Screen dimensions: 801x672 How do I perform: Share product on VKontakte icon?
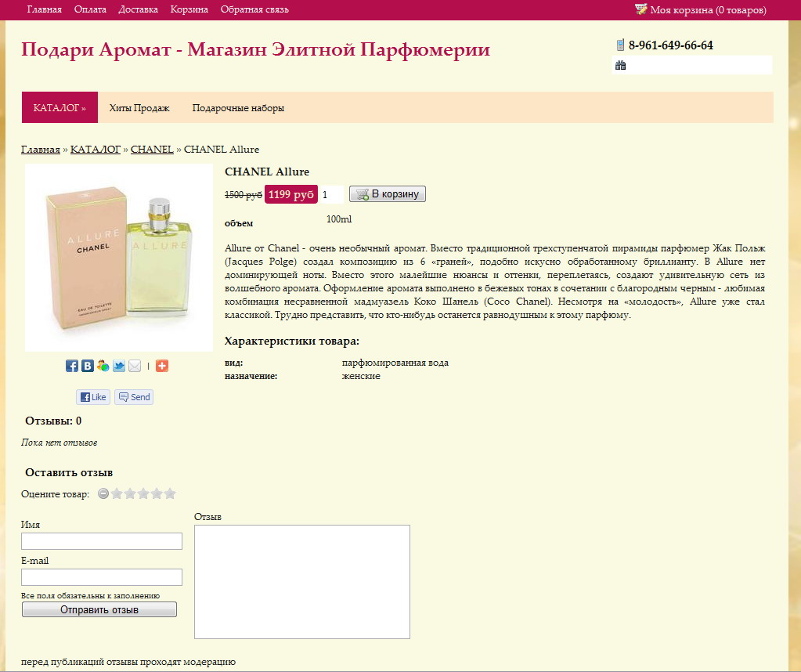88,366
